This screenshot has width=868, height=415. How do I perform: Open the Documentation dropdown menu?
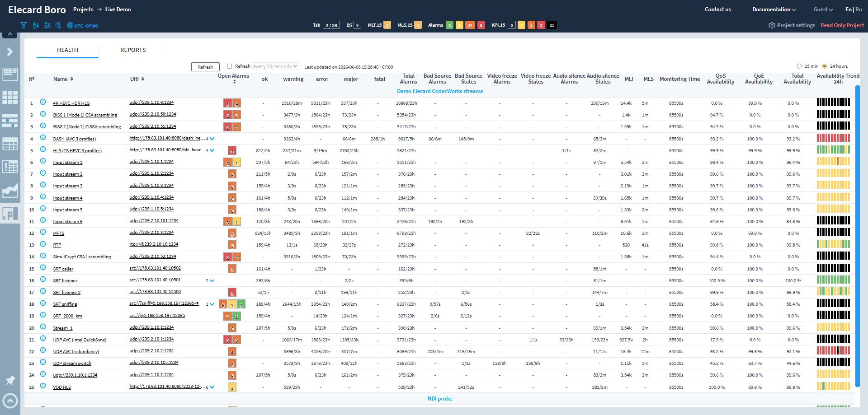click(774, 9)
